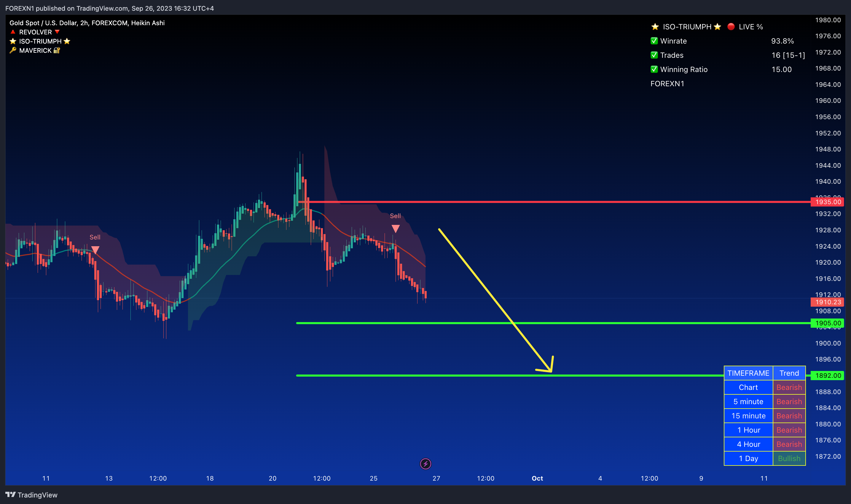Click the 4 Hour timeframe cell
The height and width of the screenshot is (504, 851).
tap(748, 444)
